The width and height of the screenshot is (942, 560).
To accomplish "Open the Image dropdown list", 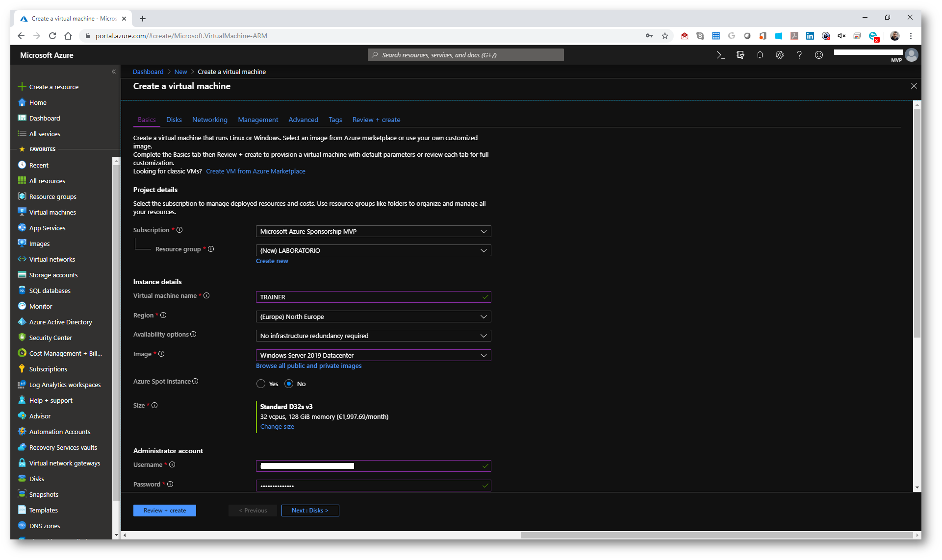I will (373, 355).
